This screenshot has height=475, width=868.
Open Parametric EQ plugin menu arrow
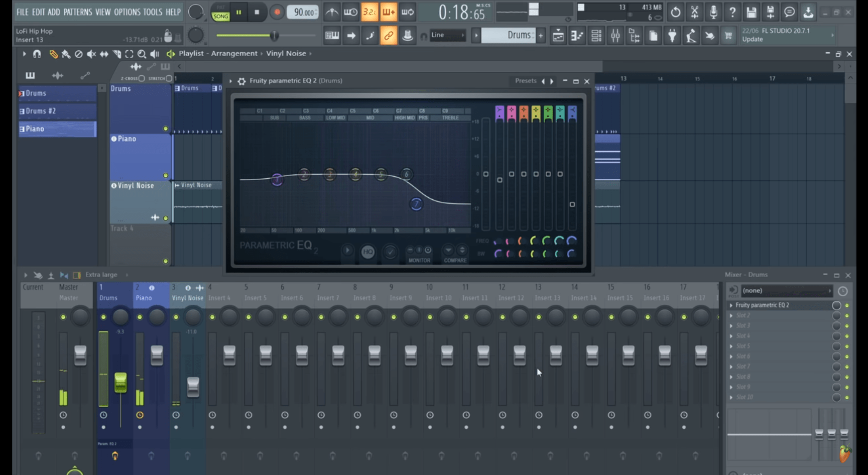click(x=231, y=81)
